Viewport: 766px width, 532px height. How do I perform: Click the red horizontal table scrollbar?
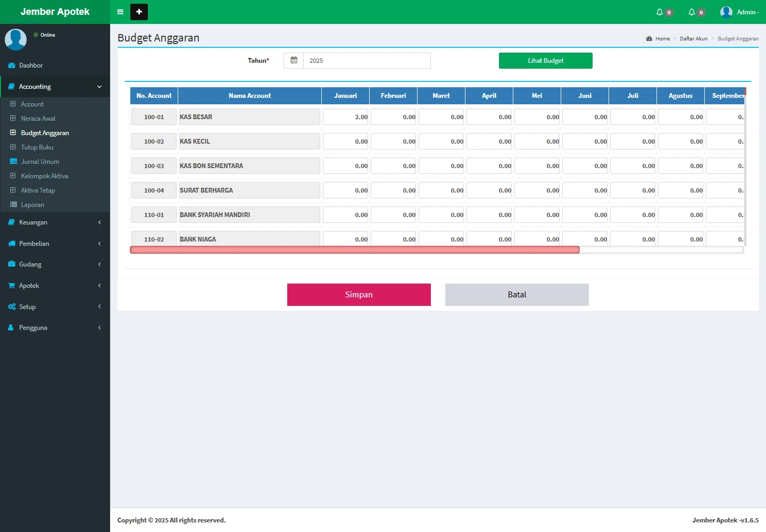[354, 250]
